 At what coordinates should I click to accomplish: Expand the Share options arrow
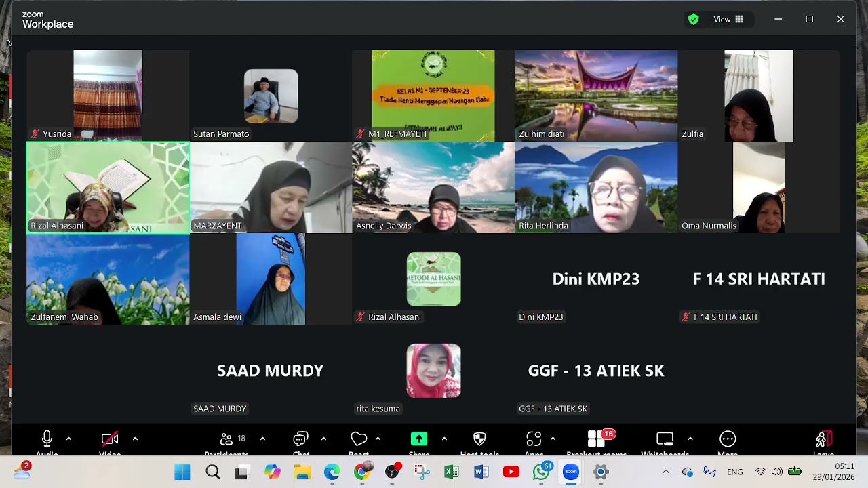click(x=444, y=439)
